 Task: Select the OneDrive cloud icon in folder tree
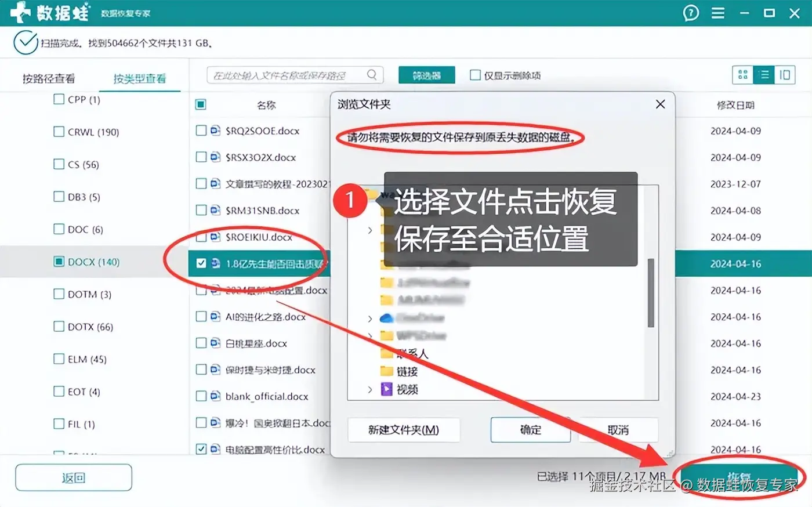point(386,318)
